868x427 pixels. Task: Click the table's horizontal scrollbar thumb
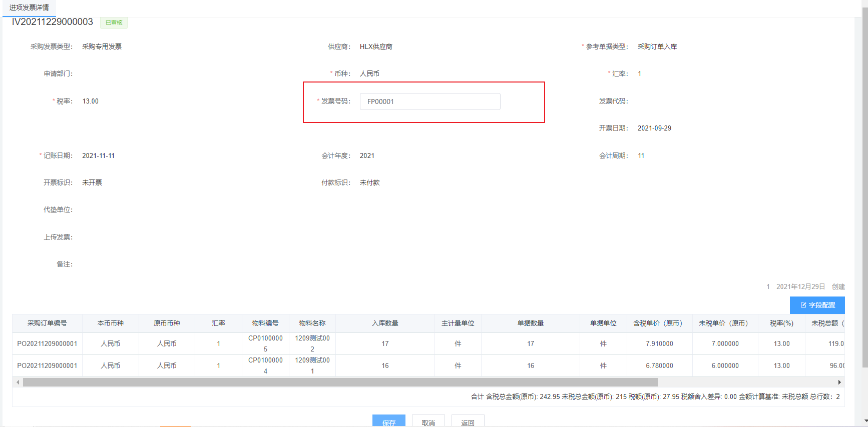click(x=340, y=382)
